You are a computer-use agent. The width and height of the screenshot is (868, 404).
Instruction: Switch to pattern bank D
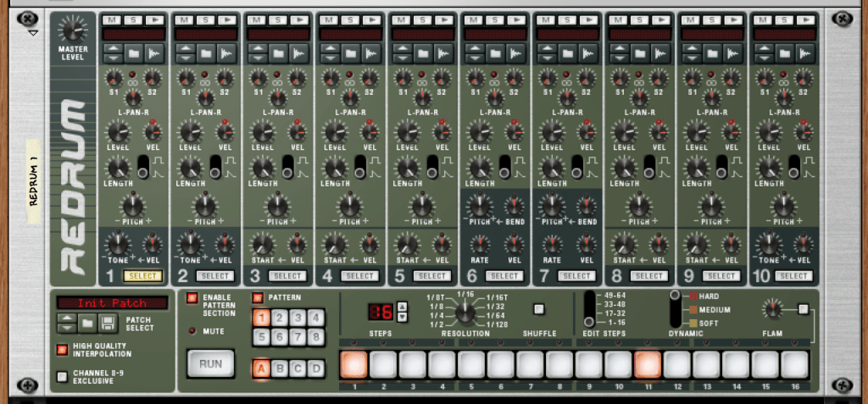[x=315, y=368]
